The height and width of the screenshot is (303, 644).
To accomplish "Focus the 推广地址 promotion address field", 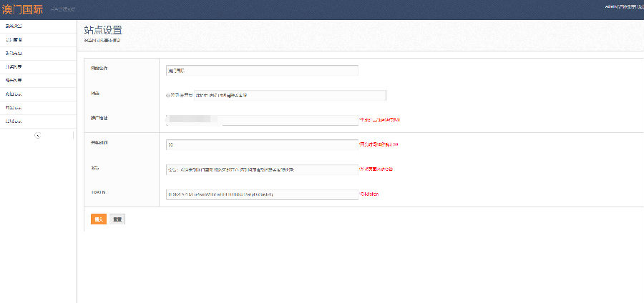I will pyautogui.click(x=261, y=120).
